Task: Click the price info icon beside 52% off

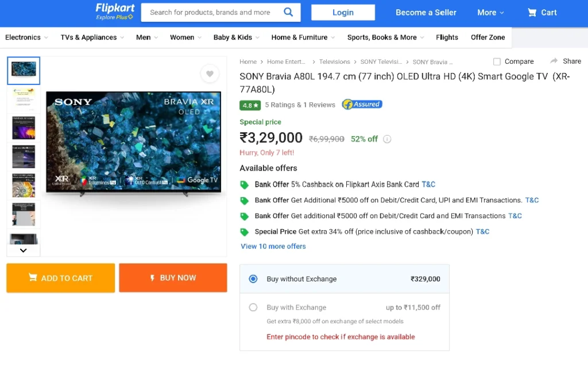Action: point(387,139)
